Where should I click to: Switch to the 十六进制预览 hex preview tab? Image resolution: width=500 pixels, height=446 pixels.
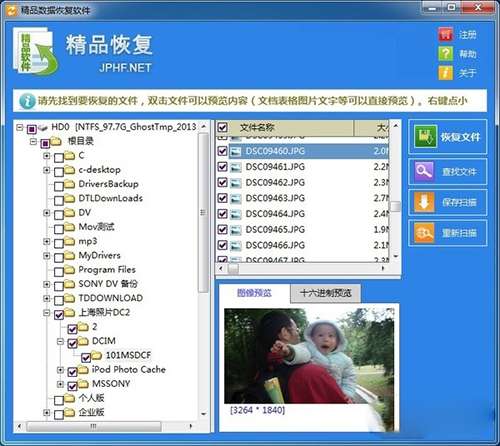325,293
